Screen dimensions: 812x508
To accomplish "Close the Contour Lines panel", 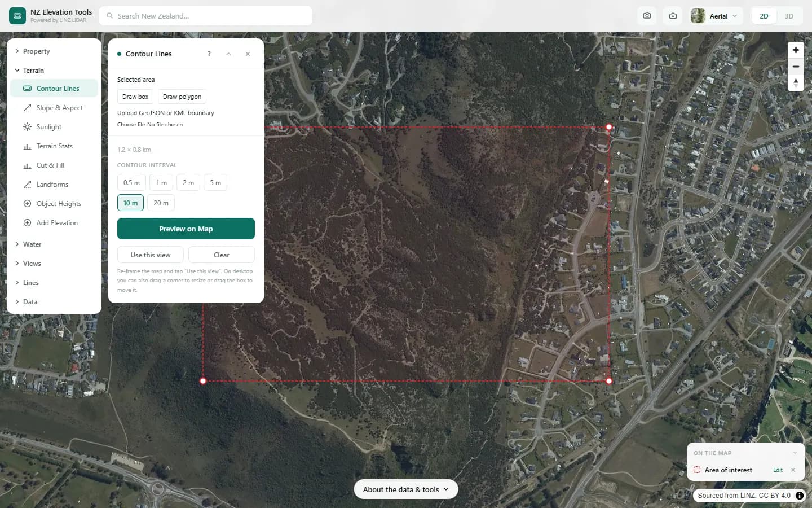I will point(248,54).
